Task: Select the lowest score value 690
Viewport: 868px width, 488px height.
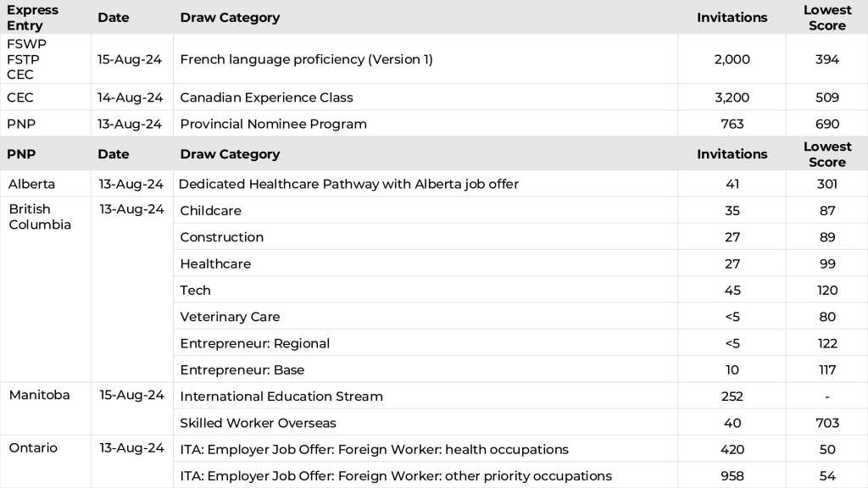Action: 826,124
